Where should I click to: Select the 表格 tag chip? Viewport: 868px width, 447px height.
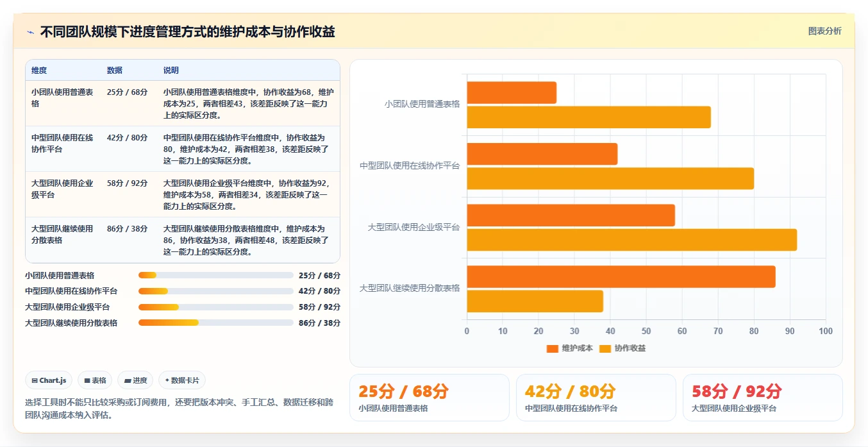click(95, 380)
